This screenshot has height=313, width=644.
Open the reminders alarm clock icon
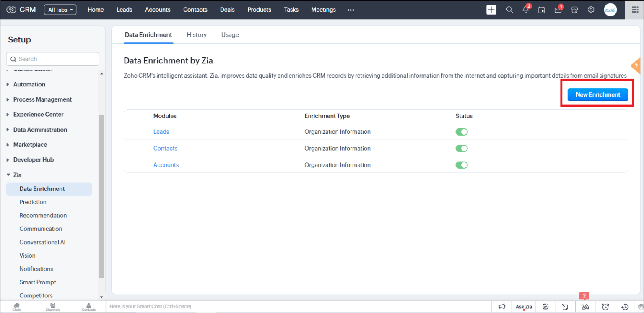605,307
